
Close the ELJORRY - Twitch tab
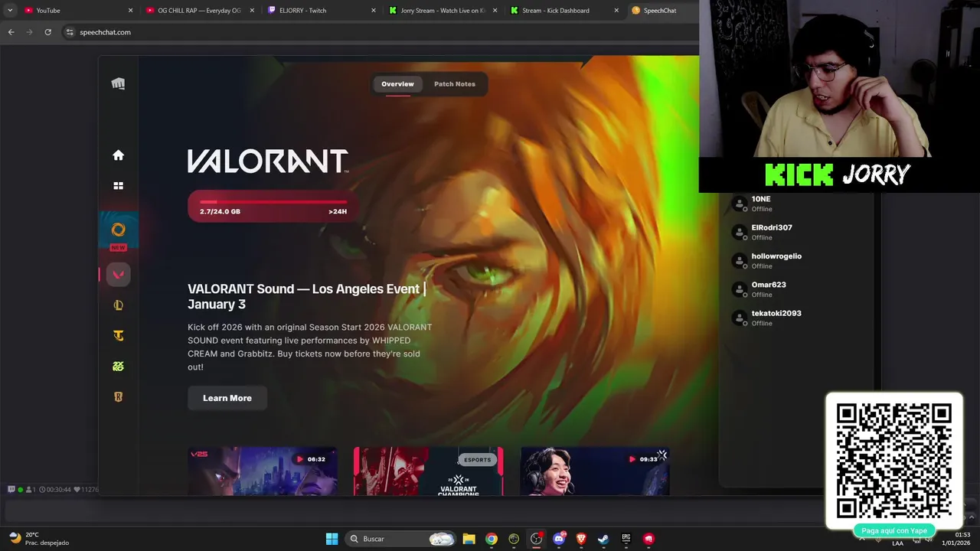(374, 11)
